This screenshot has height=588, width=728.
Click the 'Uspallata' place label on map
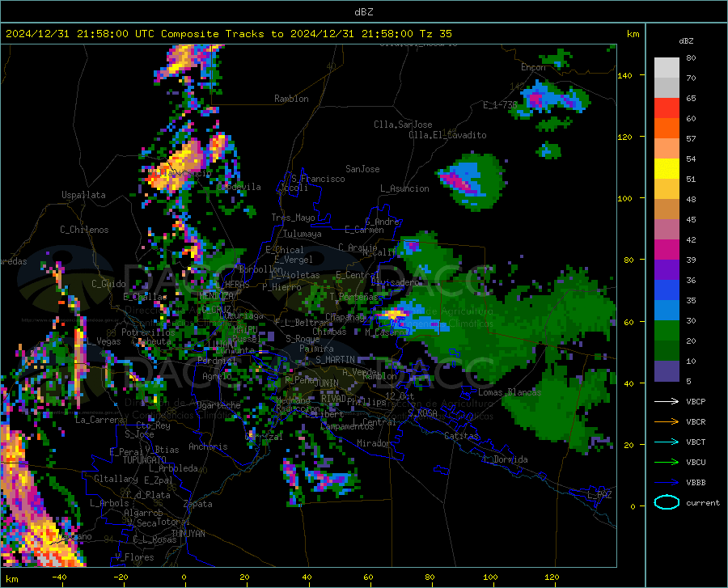coord(83,196)
